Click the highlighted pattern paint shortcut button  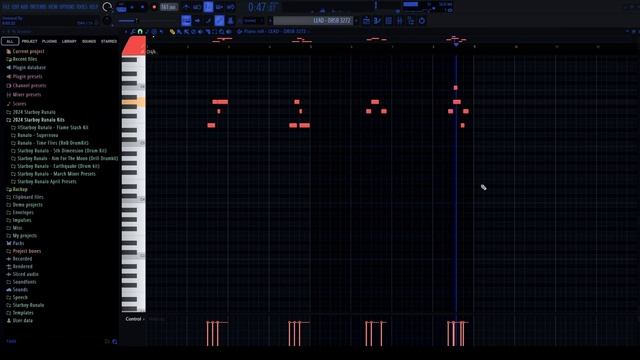219,20
